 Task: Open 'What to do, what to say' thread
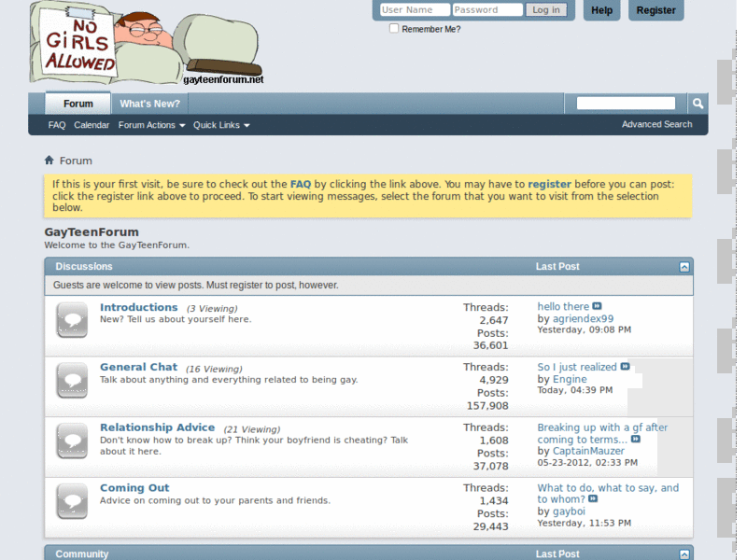click(608, 494)
